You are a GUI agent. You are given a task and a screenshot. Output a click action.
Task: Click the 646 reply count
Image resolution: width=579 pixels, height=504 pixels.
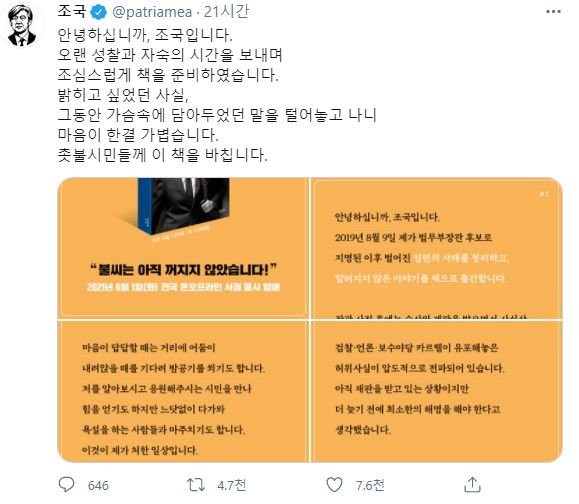pyautogui.click(x=98, y=485)
